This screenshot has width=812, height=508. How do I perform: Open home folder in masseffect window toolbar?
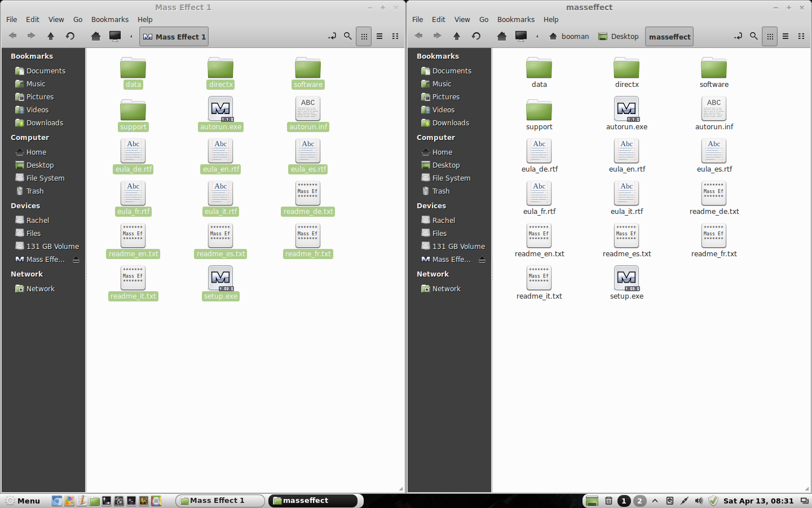pyautogui.click(x=502, y=36)
